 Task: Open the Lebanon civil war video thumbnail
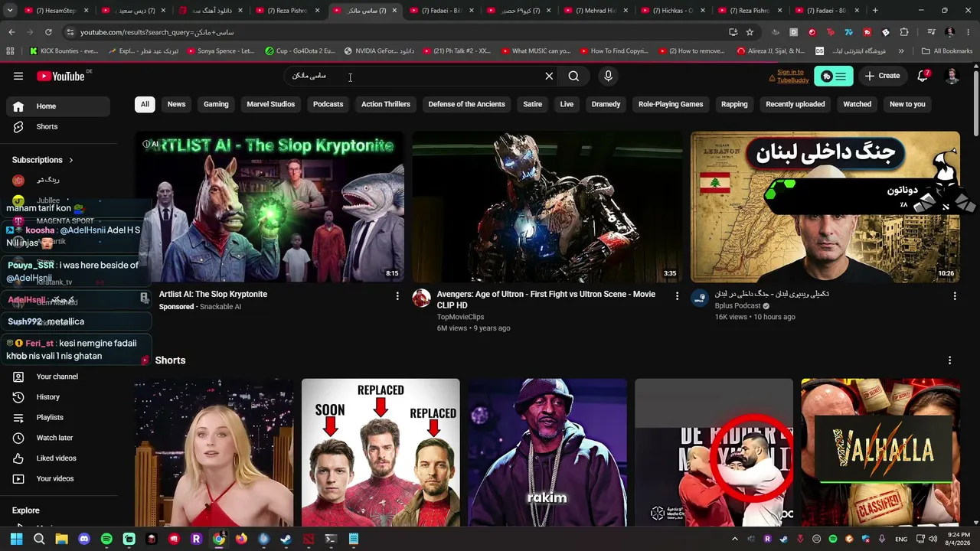pyautogui.click(x=825, y=207)
